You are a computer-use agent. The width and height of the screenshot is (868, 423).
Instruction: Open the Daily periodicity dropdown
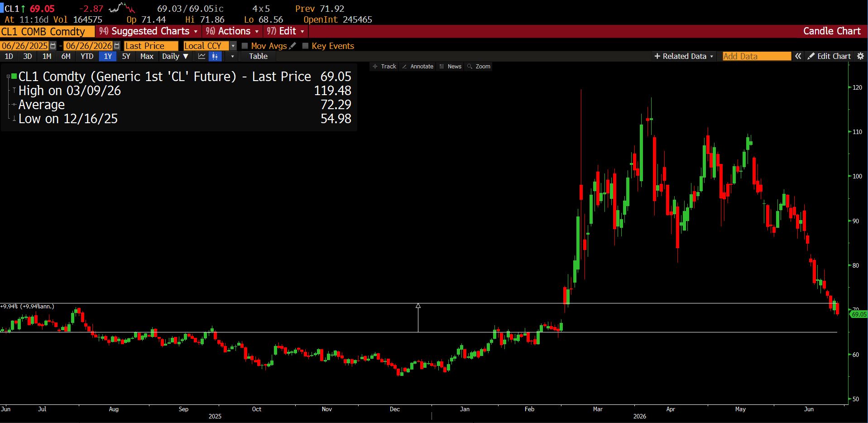click(x=175, y=56)
